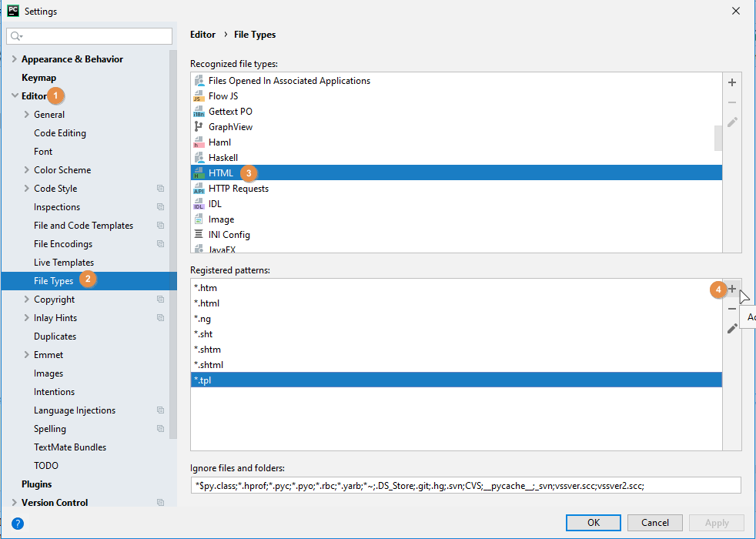Screen dimensions: 756x539
Task: Expand Appearance & Behavior section
Action: point(14,59)
